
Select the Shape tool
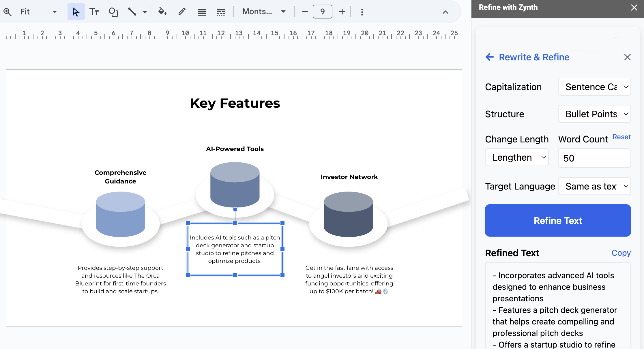(113, 12)
